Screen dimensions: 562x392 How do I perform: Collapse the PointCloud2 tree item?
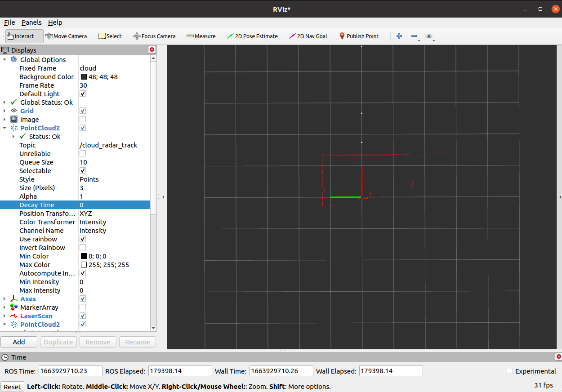coord(4,128)
